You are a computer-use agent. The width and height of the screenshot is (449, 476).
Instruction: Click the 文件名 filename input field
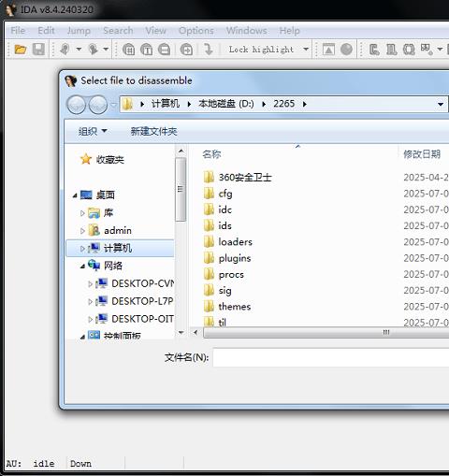click(331, 357)
